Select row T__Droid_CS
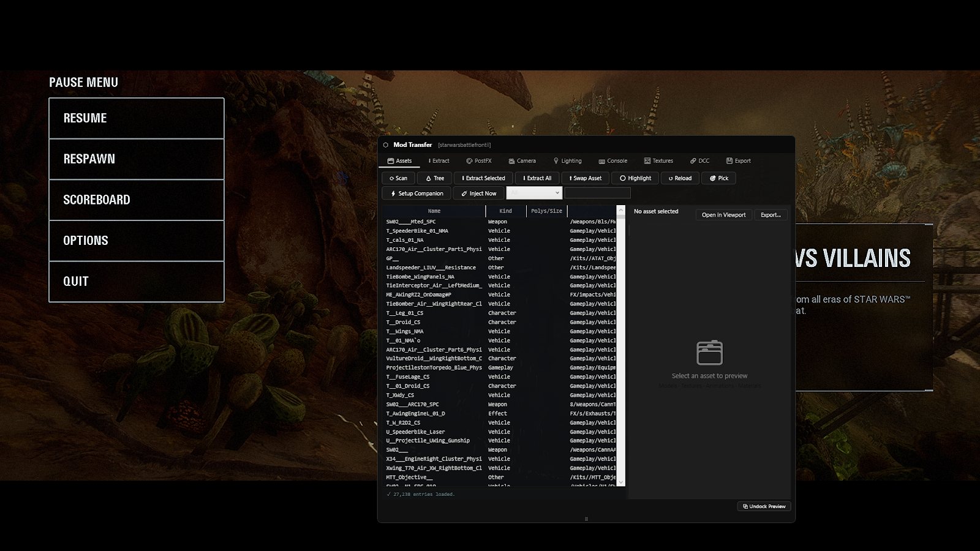 click(500, 322)
